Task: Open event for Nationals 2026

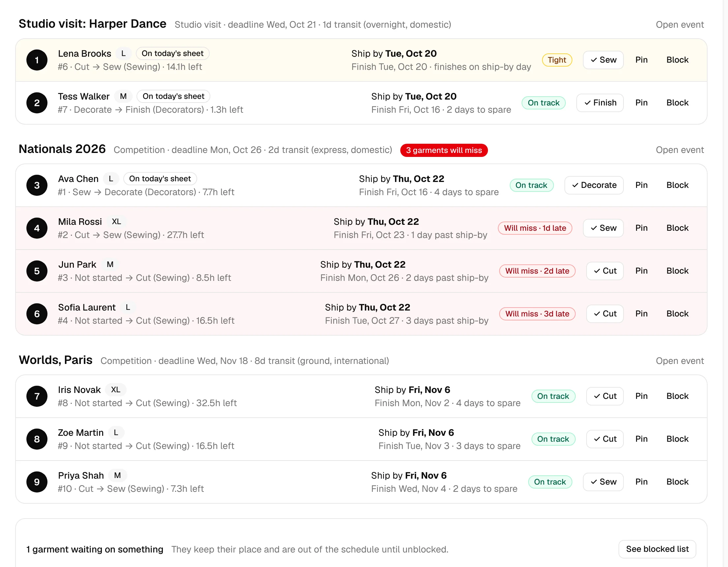Action: click(680, 150)
